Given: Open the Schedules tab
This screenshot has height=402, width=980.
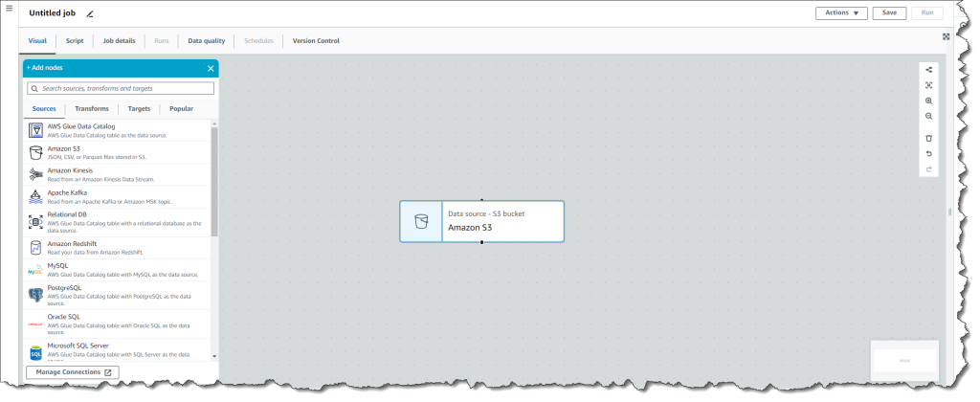Looking at the screenshot, I should click(x=258, y=40).
